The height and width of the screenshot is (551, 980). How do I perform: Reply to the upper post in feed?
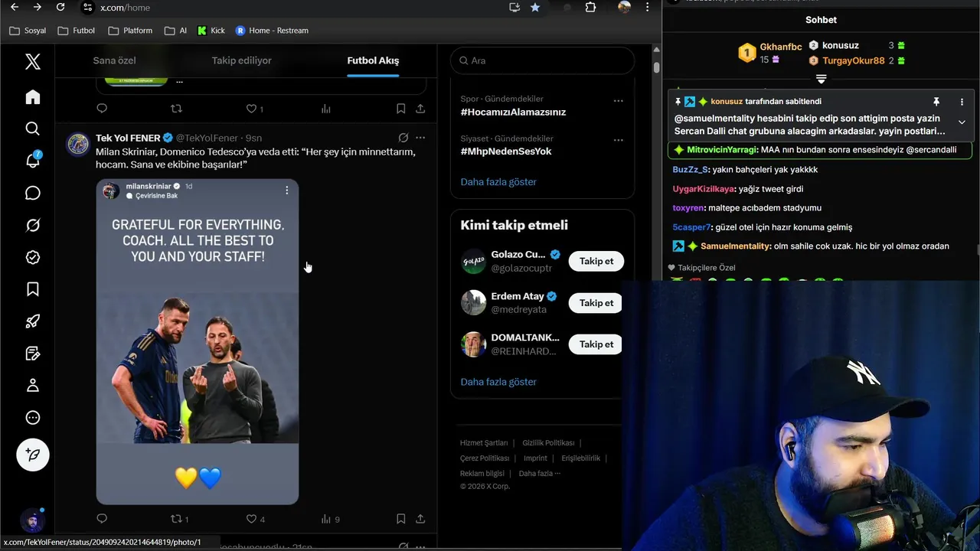tap(102, 109)
